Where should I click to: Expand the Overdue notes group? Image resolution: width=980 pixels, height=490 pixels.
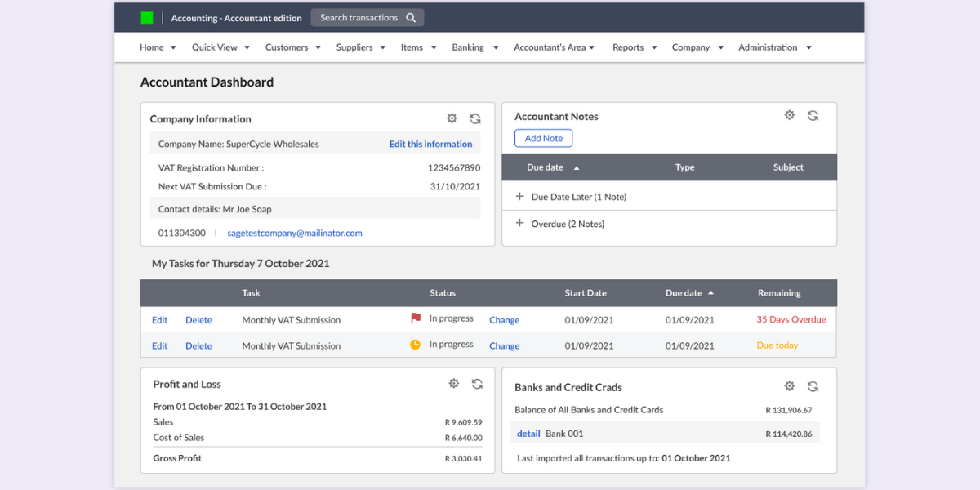519,223
